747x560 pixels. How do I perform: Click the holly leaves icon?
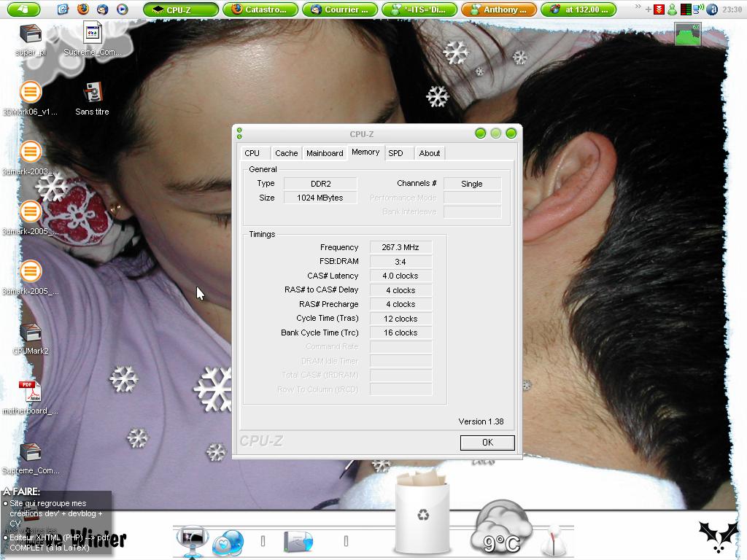(x=719, y=536)
